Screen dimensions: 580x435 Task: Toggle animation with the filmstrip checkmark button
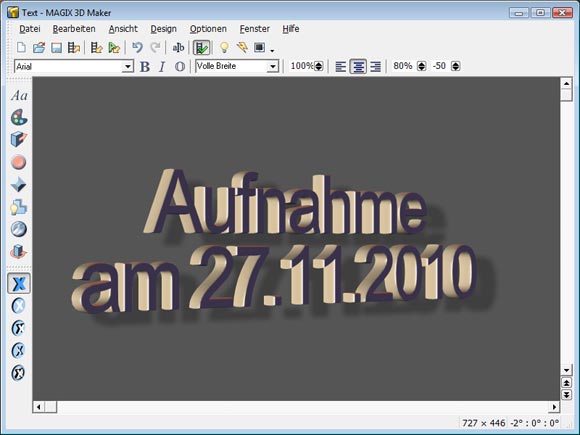201,47
